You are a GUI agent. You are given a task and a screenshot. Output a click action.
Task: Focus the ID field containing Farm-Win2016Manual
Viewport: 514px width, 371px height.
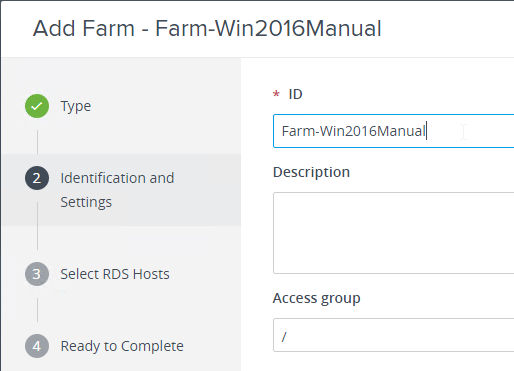click(x=394, y=131)
